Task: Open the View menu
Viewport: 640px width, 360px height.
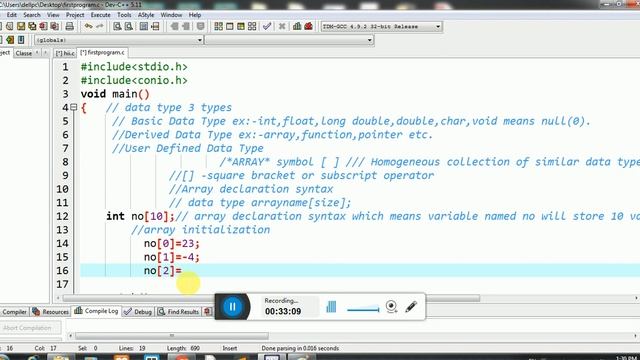Action: pos(53,15)
